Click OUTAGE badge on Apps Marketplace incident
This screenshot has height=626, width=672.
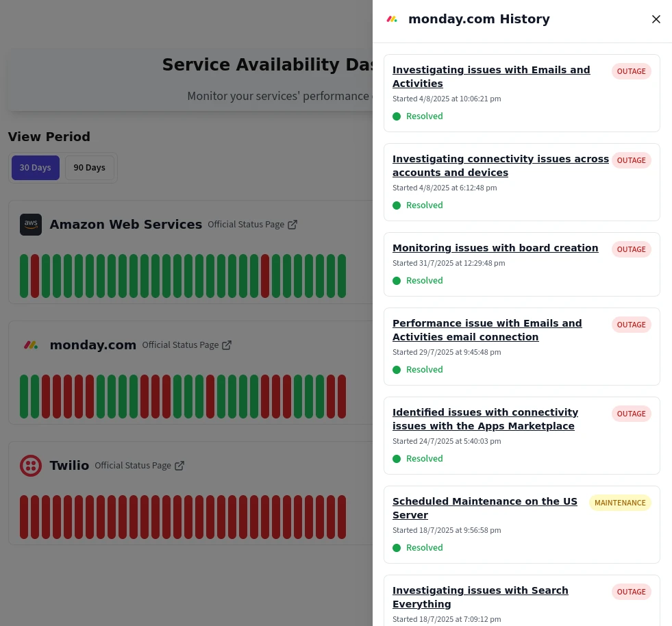632,414
